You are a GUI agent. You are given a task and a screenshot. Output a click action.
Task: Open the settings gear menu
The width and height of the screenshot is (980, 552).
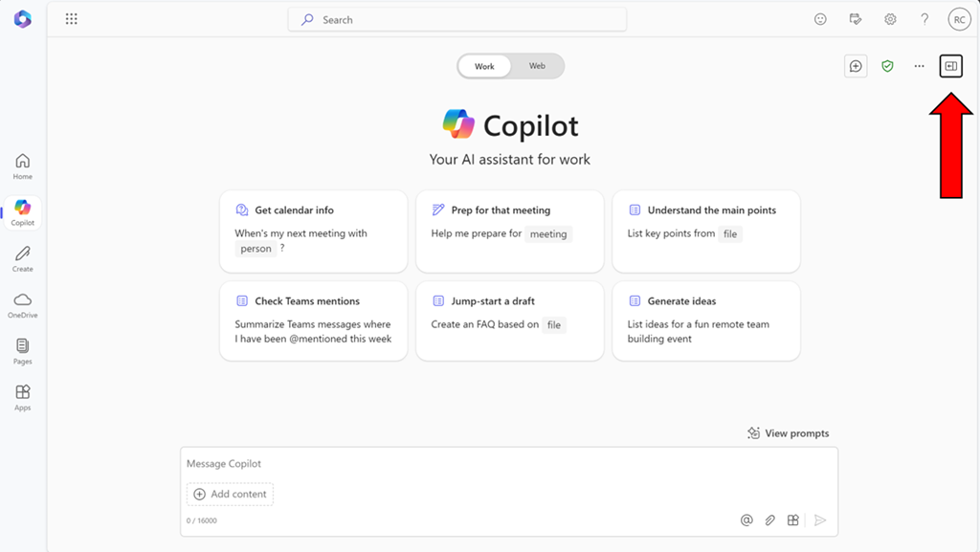coord(890,19)
